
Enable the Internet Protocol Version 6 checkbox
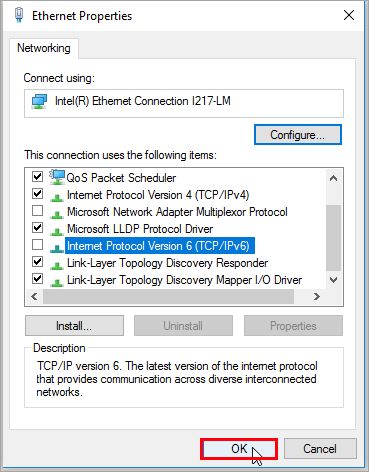tap(37, 245)
